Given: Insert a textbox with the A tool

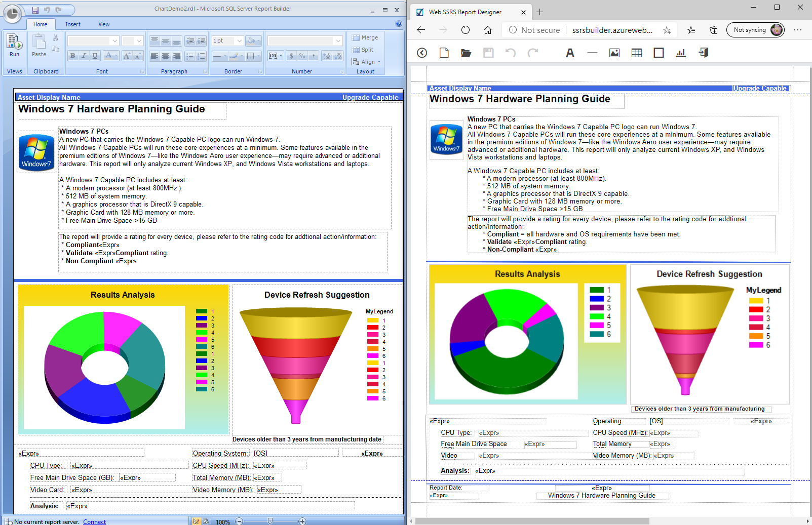Looking at the screenshot, I should pos(570,53).
